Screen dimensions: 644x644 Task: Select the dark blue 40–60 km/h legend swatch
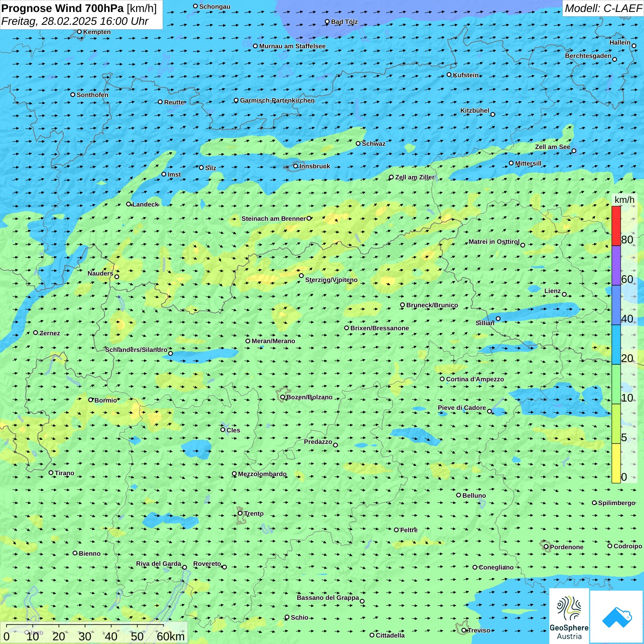[616, 305]
